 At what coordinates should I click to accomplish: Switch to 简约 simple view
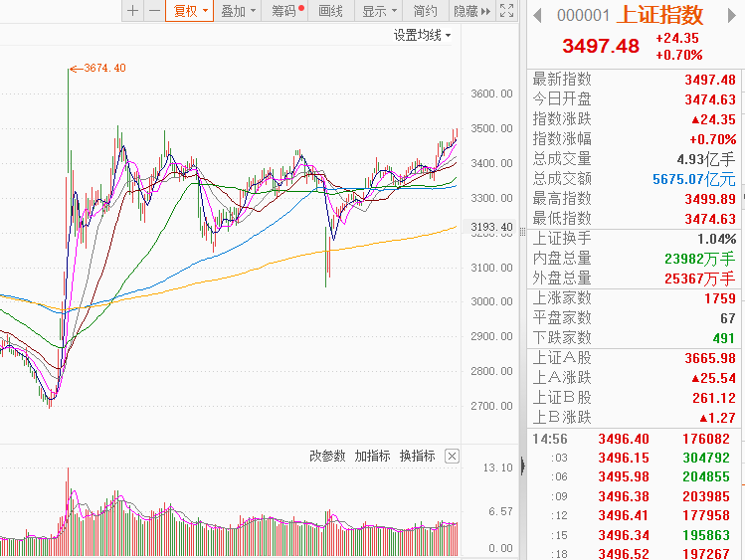coord(425,11)
